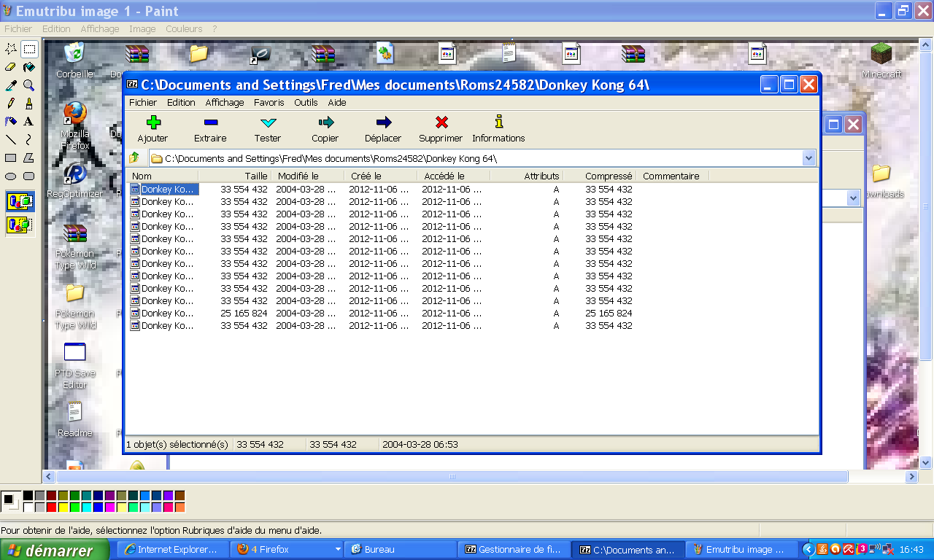Select the Tester archive icon
Image resolution: width=934 pixels, height=560 pixels.
pos(267,128)
